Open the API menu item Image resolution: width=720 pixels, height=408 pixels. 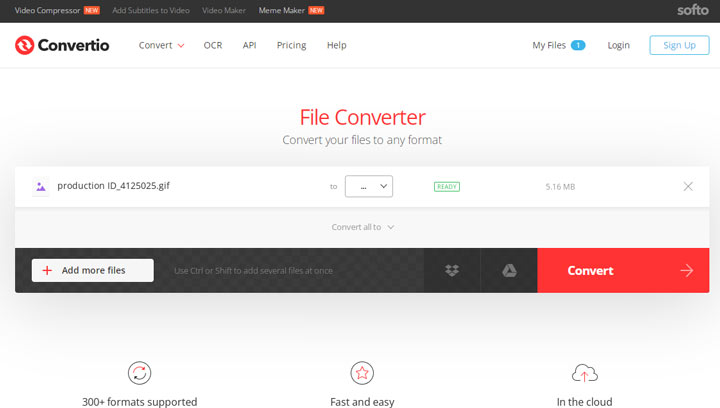point(249,45)
